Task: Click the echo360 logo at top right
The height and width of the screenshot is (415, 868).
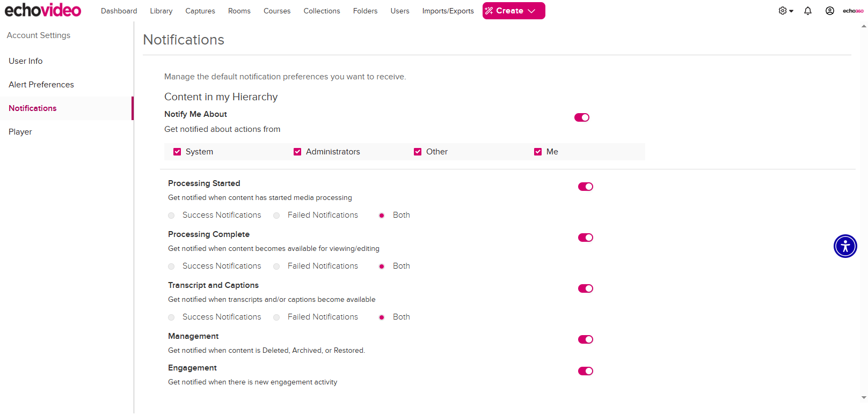Action: point(853,11)
